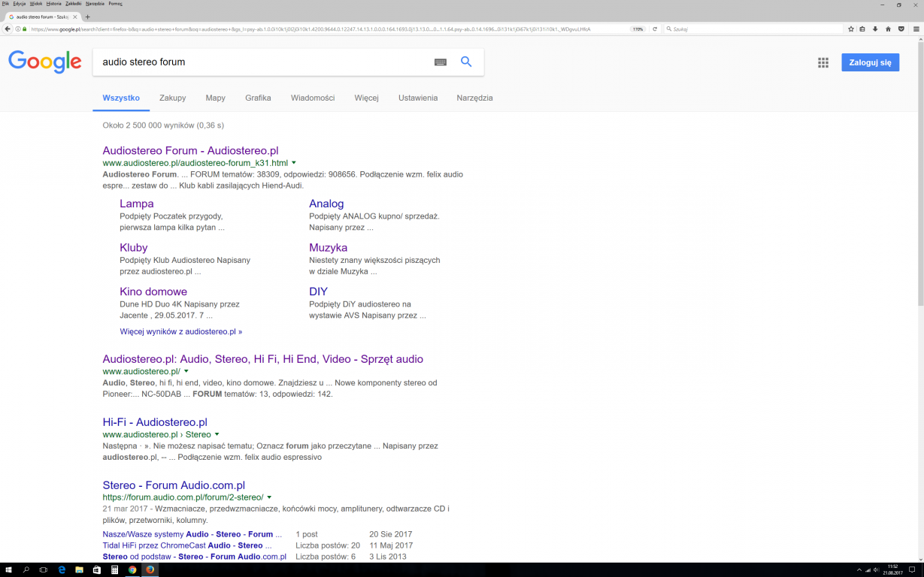Expand the audiostereo-forum_k31.html result options arrow
The height and width of the screenshot is (577, 924).
pyautogui.click(x=294, y=163)
